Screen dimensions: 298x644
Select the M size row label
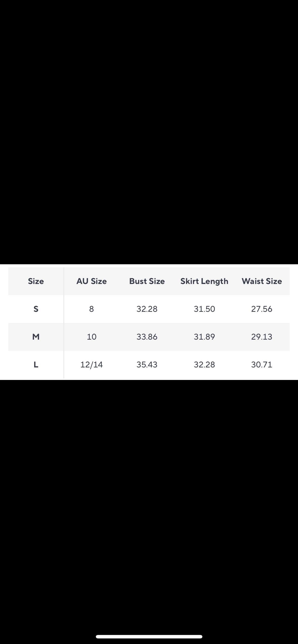click(36, 337)
